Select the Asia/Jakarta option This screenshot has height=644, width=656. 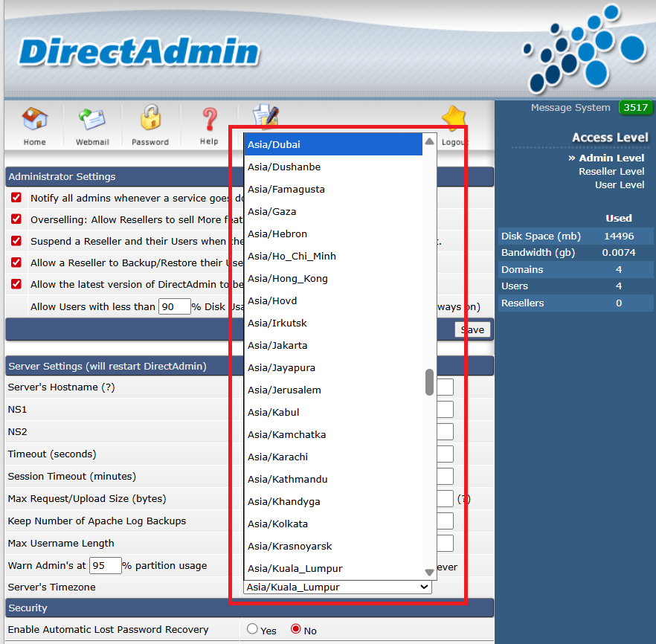click(x=333, y=345)
